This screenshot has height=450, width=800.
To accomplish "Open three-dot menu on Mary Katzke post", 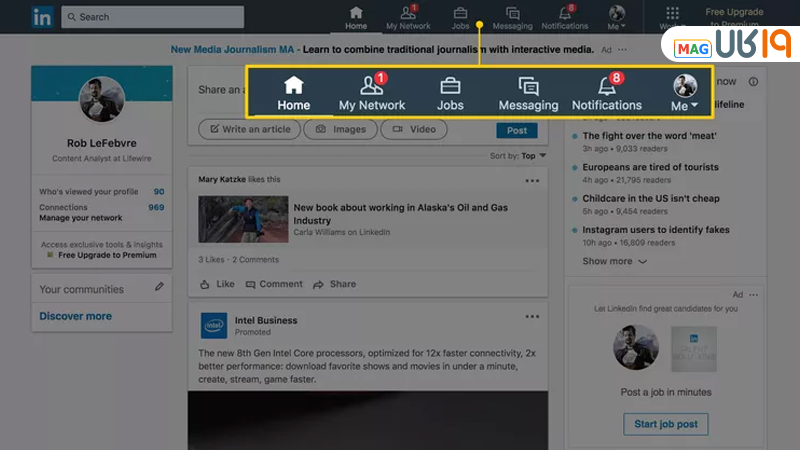I will click(532, 181).
